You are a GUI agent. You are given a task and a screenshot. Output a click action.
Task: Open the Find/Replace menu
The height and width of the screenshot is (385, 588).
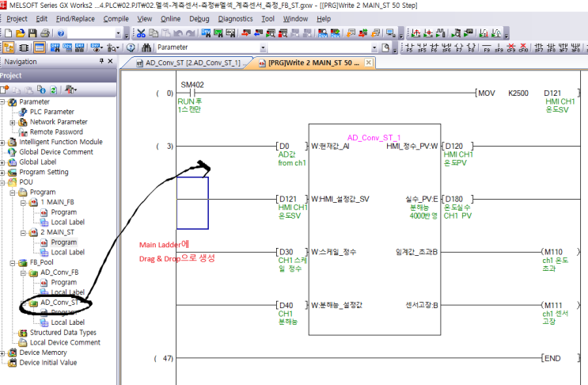(75, 19)
